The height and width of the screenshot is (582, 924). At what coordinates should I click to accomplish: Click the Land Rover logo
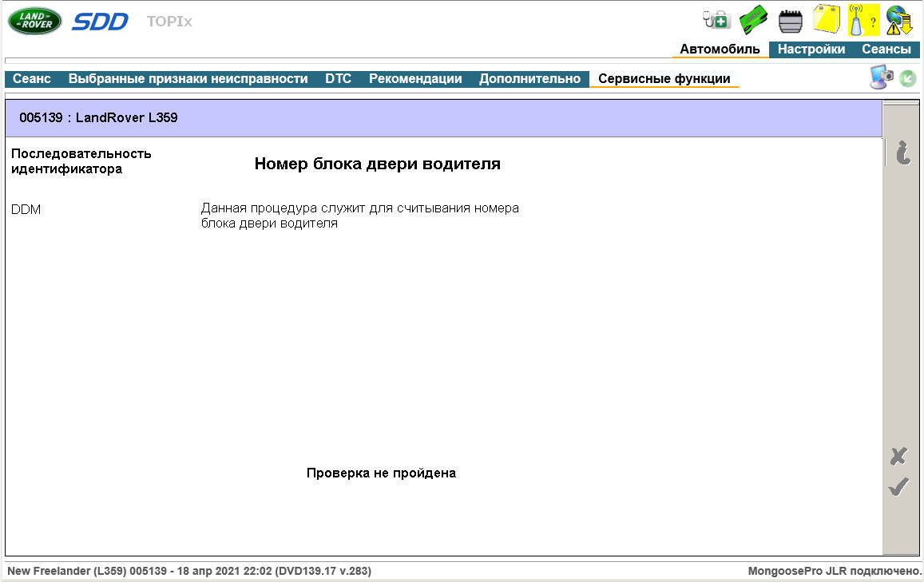click(x=35, y=22)
